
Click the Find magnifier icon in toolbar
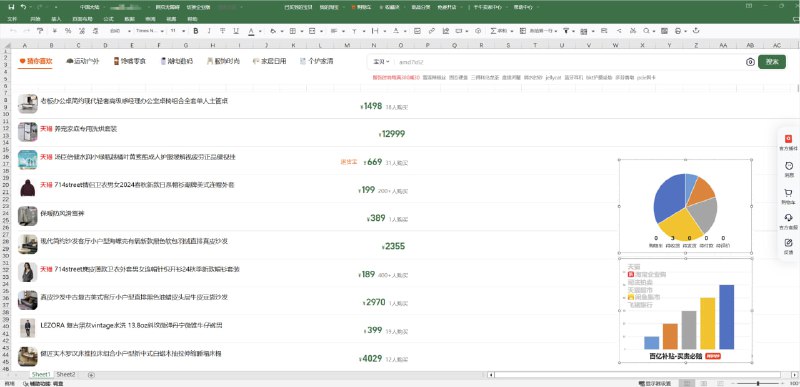(x=646, y=31)
